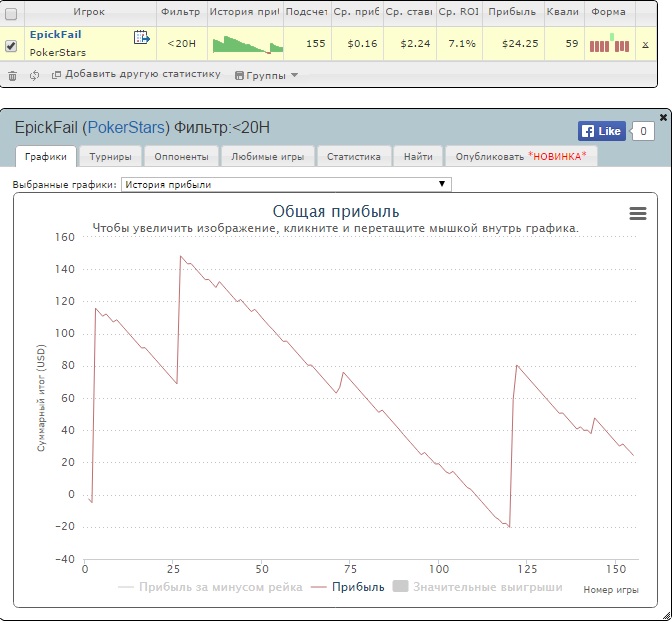Open the Оппоненты tab
Screen dimensions: 672x623
(x=181, y=156)
